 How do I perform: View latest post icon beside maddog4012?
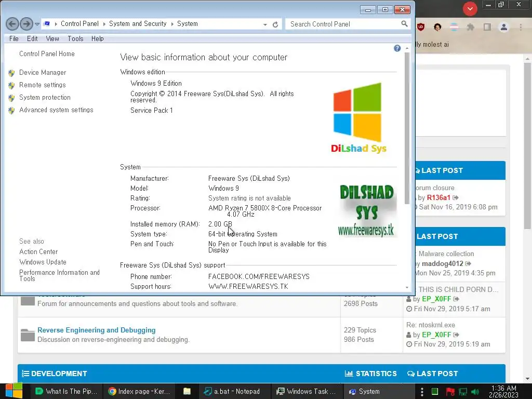(x=468, y=263)
